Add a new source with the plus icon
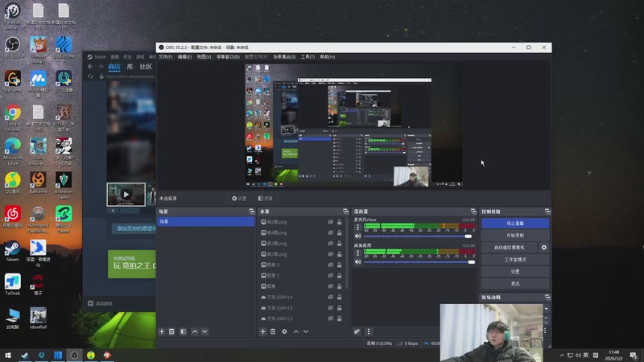The height and width of the screenshot is (362, 644). [x=263, y=331]
